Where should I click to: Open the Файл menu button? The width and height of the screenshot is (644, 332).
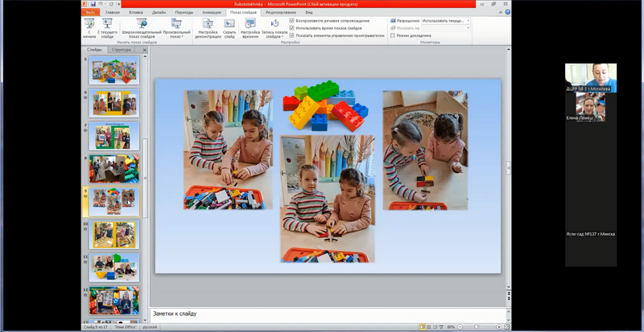tap(90, 12)
